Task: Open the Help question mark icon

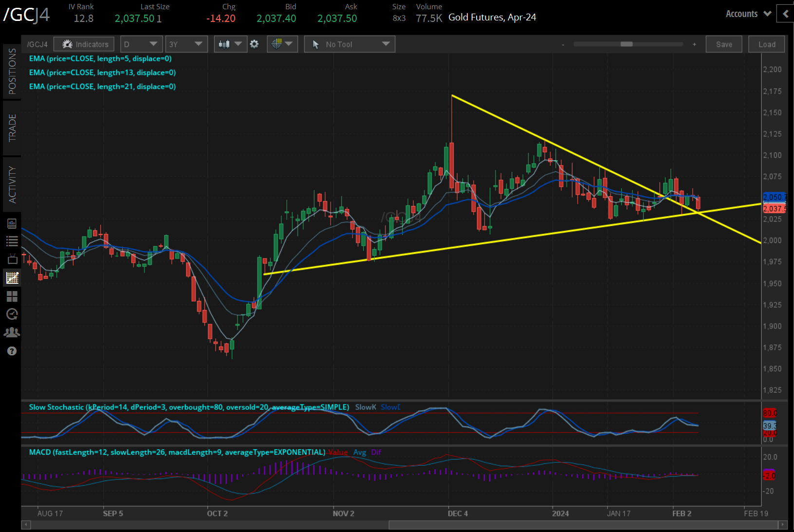Action: pyautogui.click(x=12, y=350)
